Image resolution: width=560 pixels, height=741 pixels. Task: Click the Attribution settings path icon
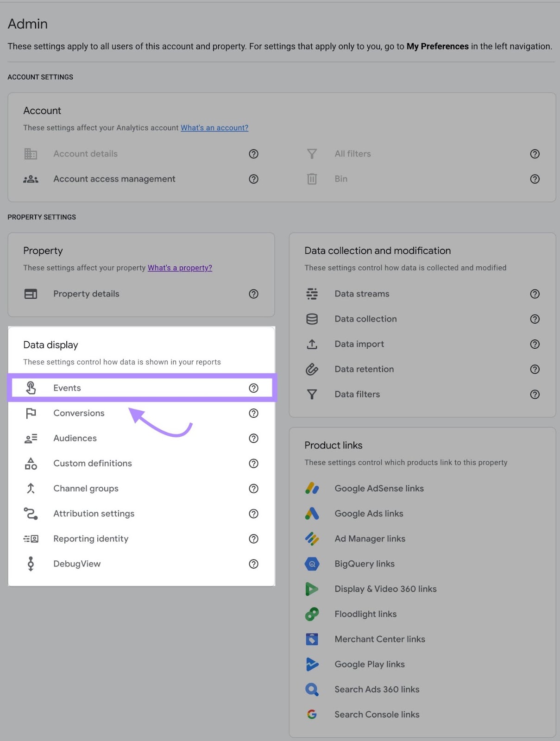click(x=31, y=514)
